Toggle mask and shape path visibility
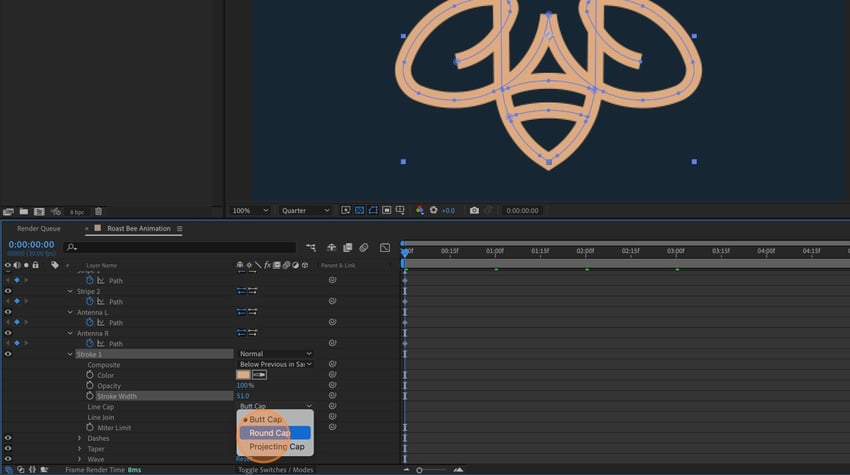Screen dimensions: 850x475 (373, 210)
